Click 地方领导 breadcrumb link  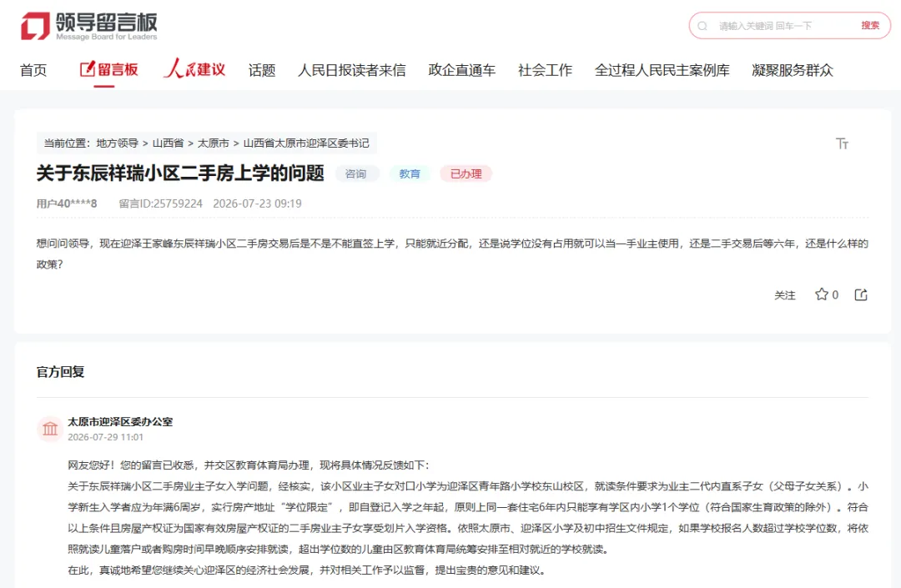118,143
